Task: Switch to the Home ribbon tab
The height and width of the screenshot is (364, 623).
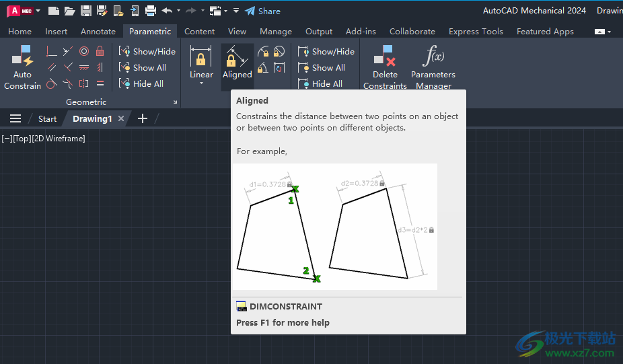Action: tap(20, 32)
